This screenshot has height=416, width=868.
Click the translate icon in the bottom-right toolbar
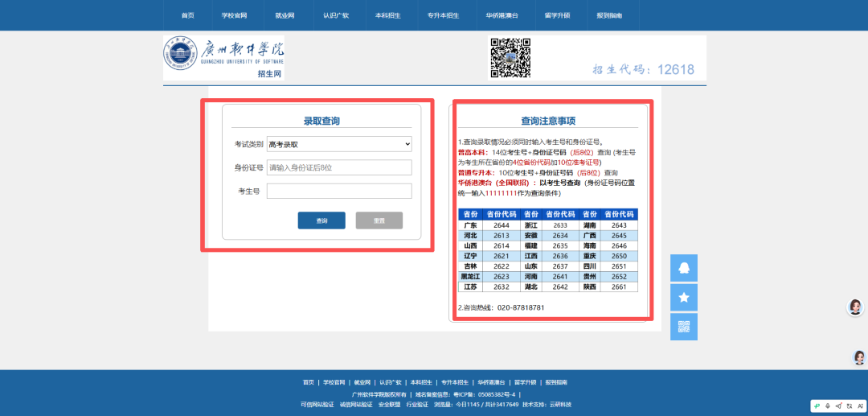[850, 406]
